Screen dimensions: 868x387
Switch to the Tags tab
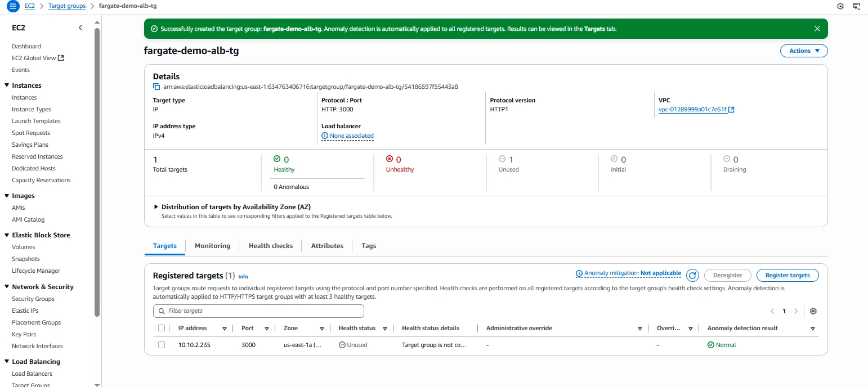[369, 246]
